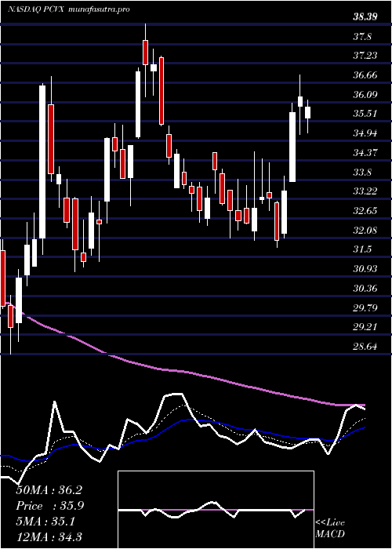Click the 33.8 price axis label
The image size is (392, 549).
(x=362, y=173)
